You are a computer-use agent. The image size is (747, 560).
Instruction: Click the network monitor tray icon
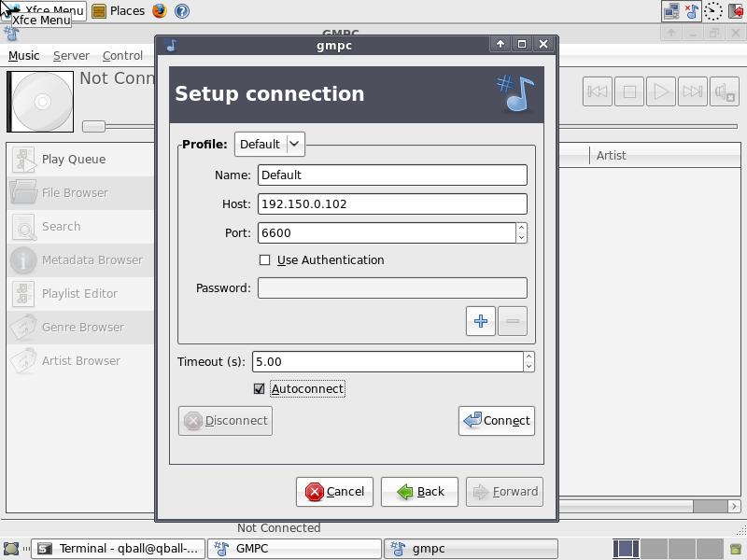(671, 11)
